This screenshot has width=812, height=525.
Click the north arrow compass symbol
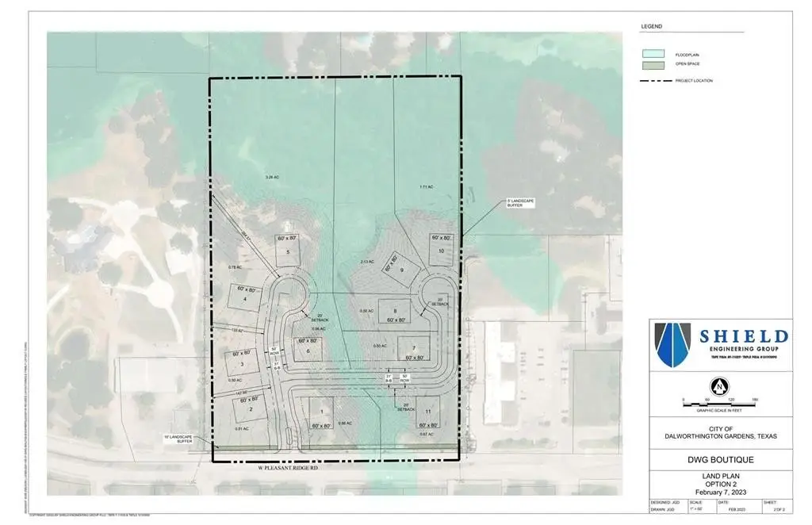coord(719,386)
